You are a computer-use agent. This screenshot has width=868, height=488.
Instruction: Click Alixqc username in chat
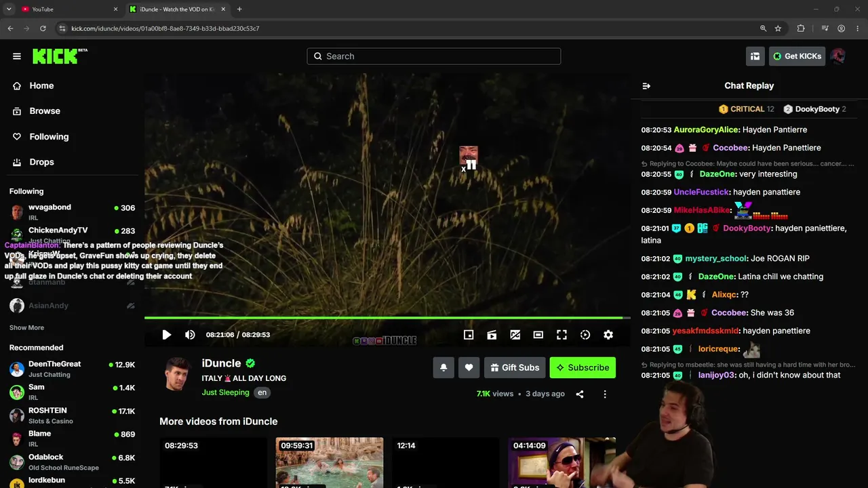(724, 295)
